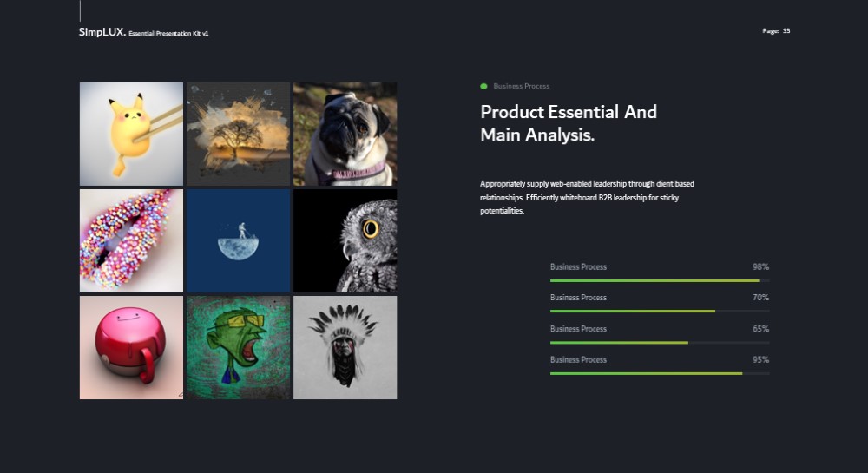The height and width of the screenshot is (473, 868).
Task: Open the pug dog photo
Action: tap(345, 134)
